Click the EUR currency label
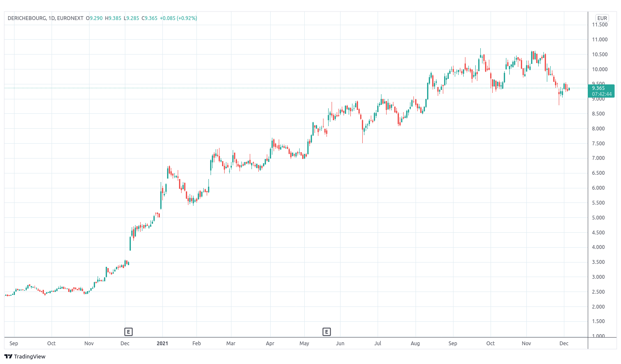The image size is (621, 364). [602, 18]
